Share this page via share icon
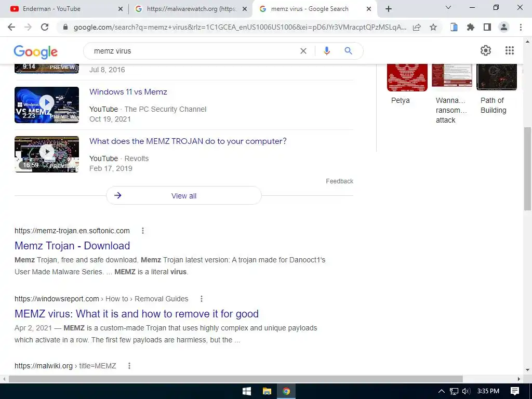532x399 pixels. coord(417,27)
